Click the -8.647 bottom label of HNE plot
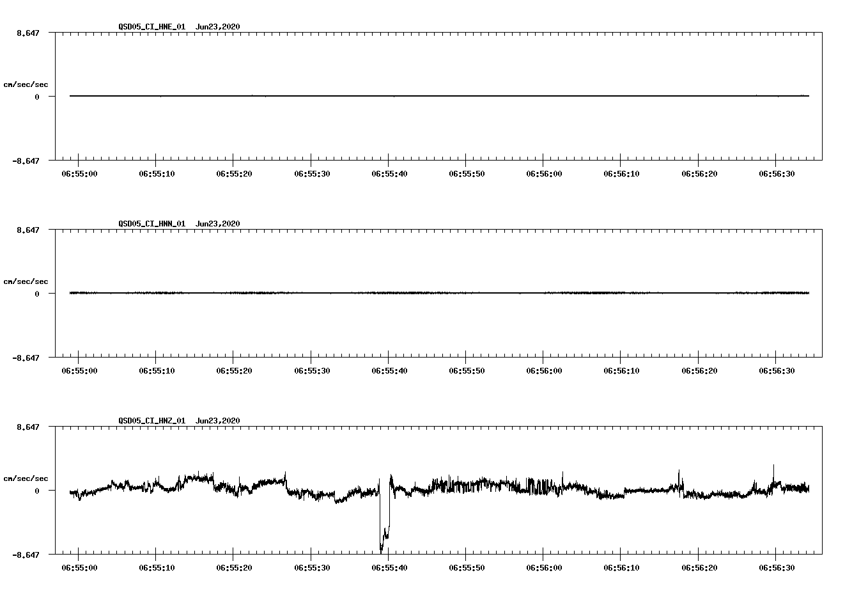This screenshot has width=868, height=591. click(x=26, y=161)
